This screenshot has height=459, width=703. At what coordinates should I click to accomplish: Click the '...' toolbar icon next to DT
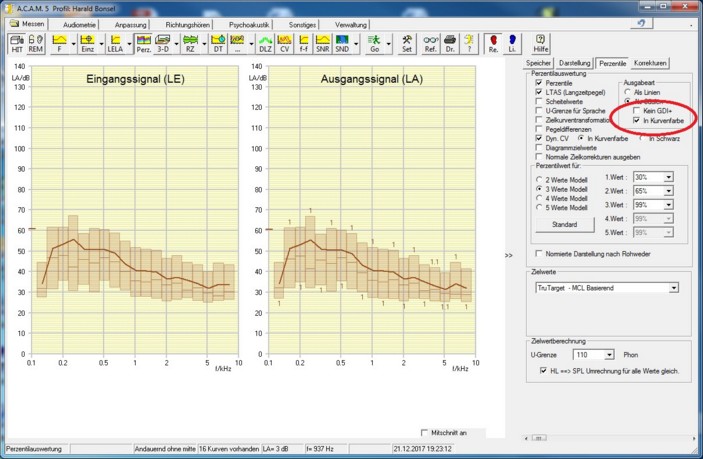pyautogui.click(x=238, y=44)
